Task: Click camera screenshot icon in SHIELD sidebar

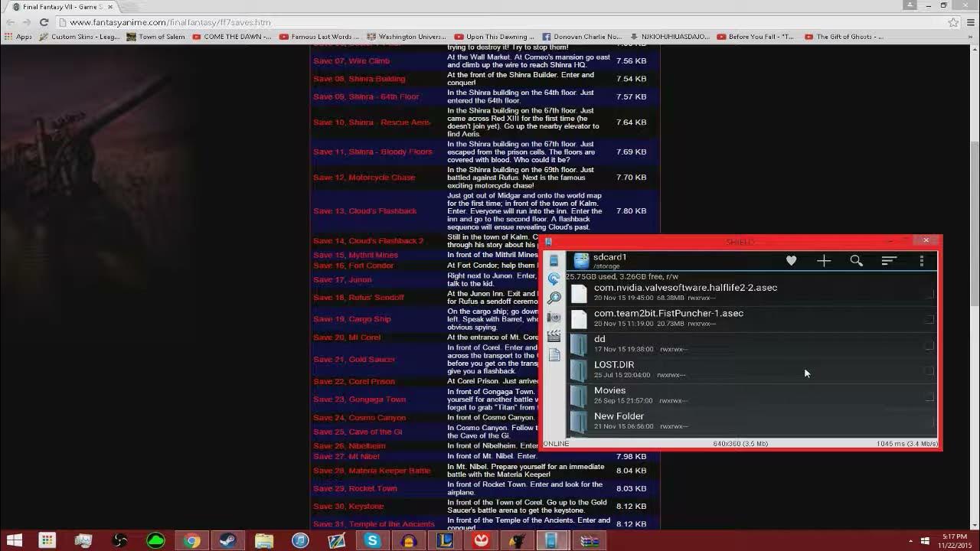Action: pos(554,317)
